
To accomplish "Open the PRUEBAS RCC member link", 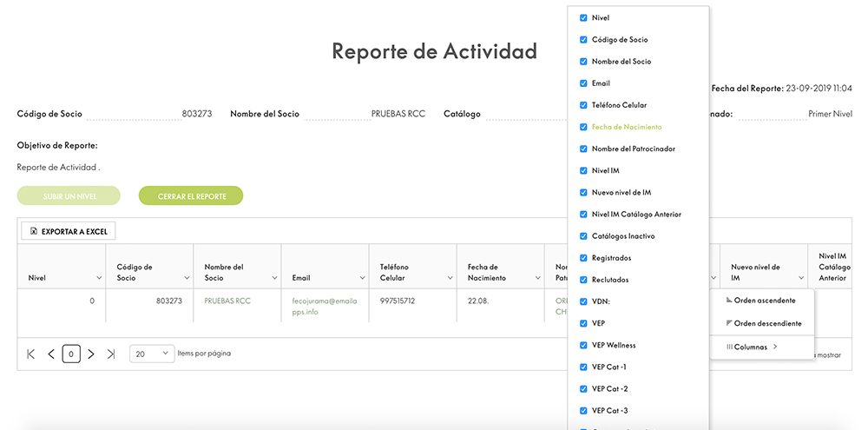I will [x=224, y=301].
